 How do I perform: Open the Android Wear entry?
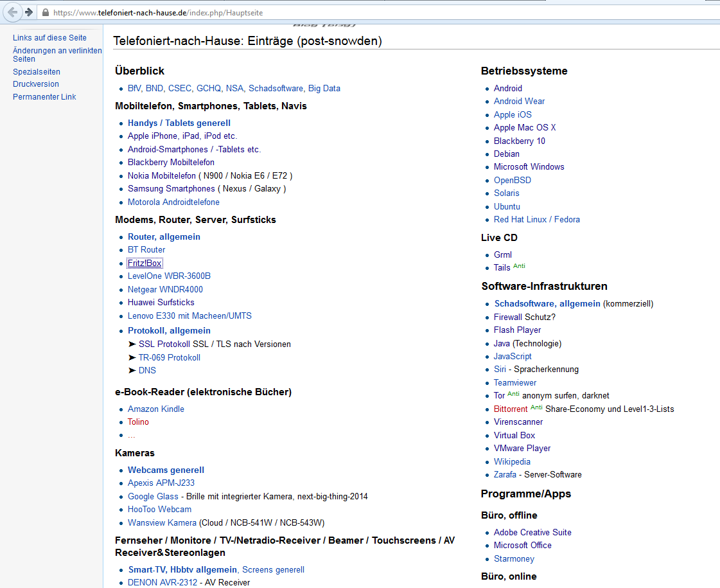click(519, 101)
